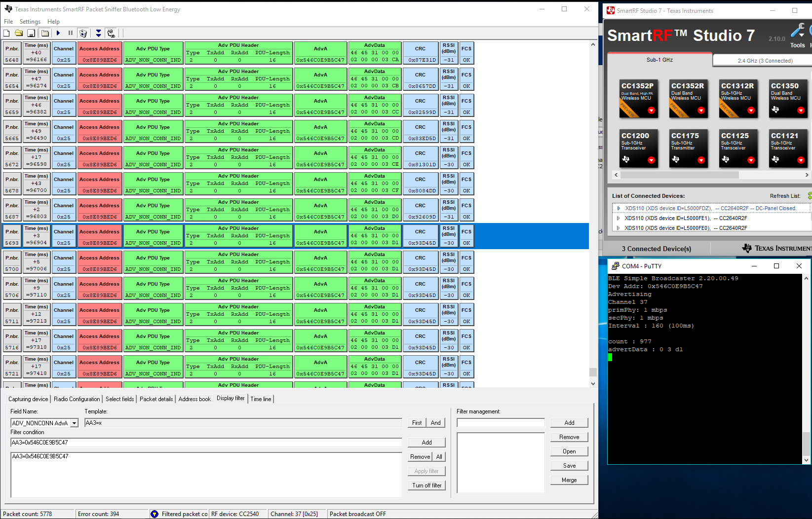The width and height of the screenshot is (812, 519).
Task: Switch to the Packet details tab
Action: coord(156,399)
